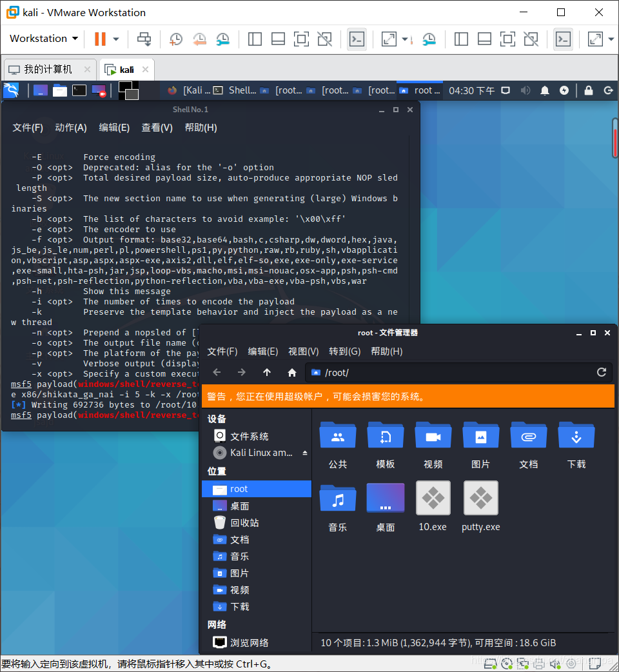Click the show desktop launcher in Kali panel
The image size is (619, 672).
point(40,90)
